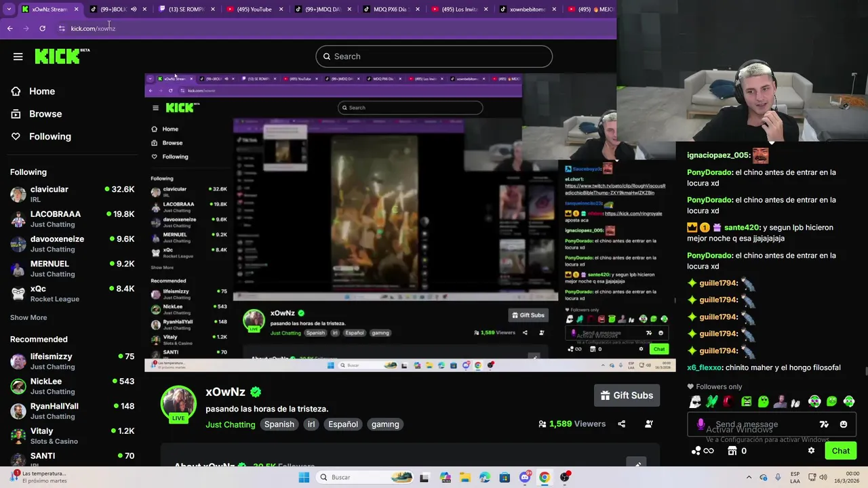Insert the green headphones emote at row end
Screen dimensions: 868x488
coord(848,401)
